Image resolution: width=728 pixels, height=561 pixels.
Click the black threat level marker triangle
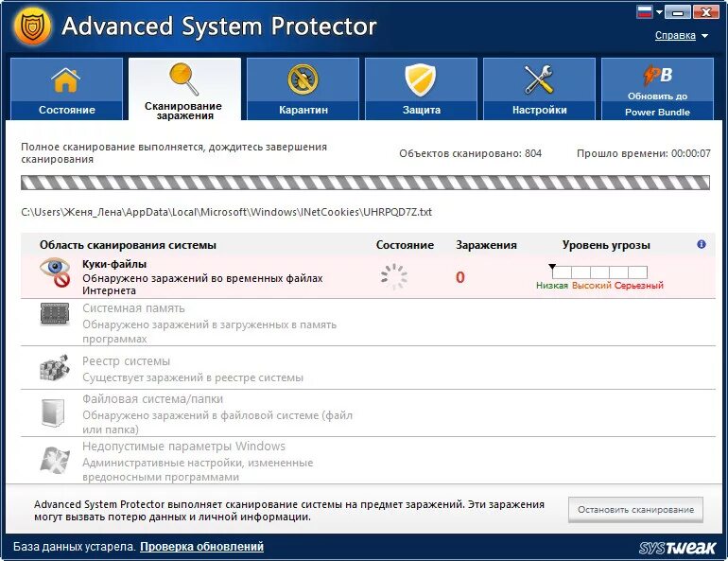(x=552, y=267)
